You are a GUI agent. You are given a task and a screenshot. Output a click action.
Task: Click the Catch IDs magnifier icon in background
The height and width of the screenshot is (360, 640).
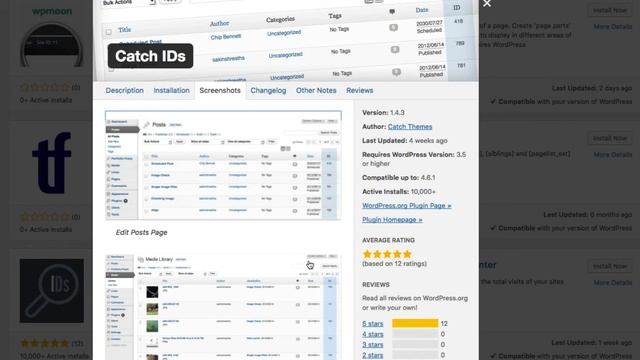click(52, 291)
